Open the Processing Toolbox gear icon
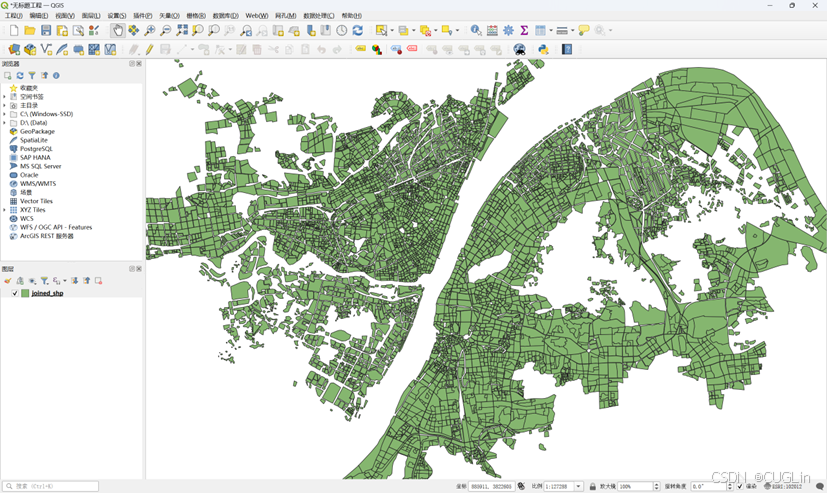The width and height of the screenshot is (827, 493). [x=508, y=31]
